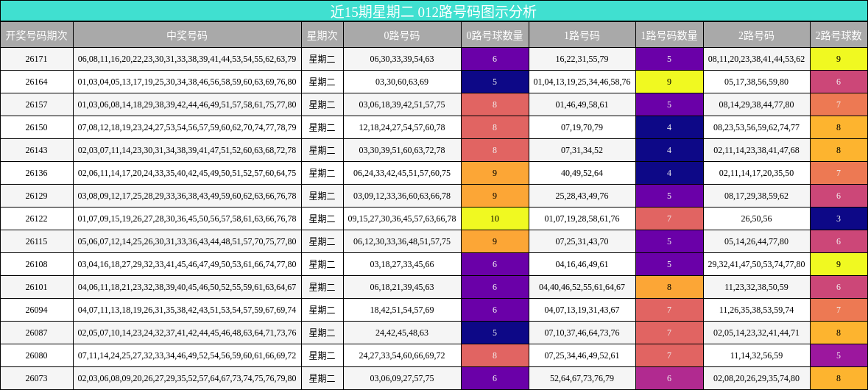Click issue number 26073
The height and width of the screenshot is (390, 868).
[x=37, y=378]
